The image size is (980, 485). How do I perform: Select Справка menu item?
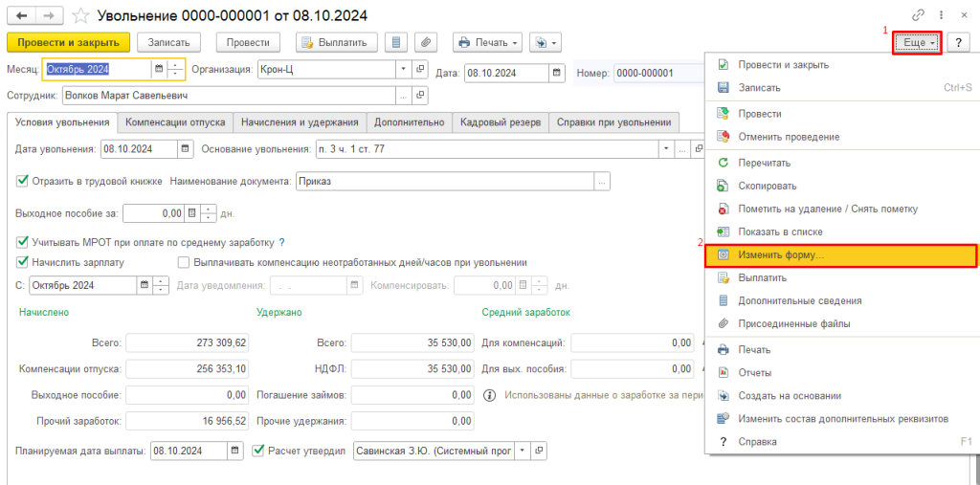coord(840,441)
